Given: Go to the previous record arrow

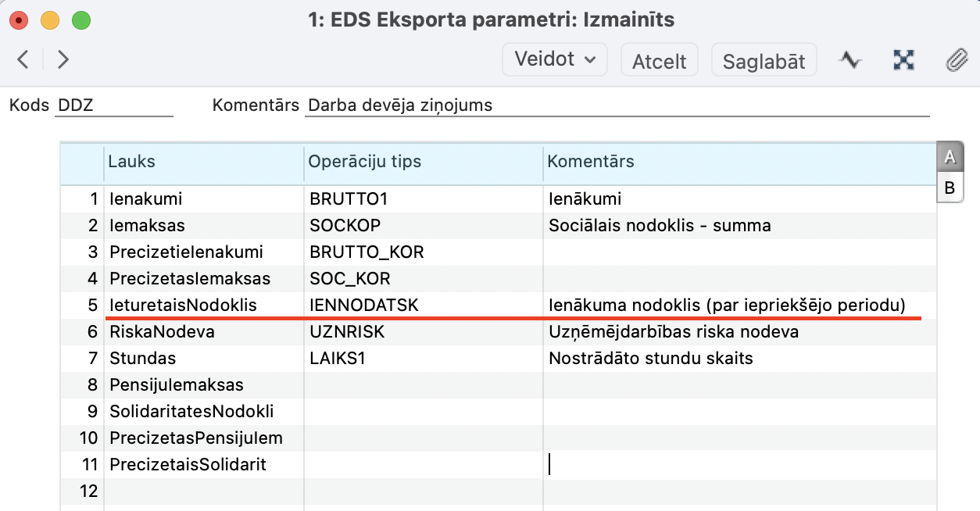Looking at the screenshot, I should 23,59.
